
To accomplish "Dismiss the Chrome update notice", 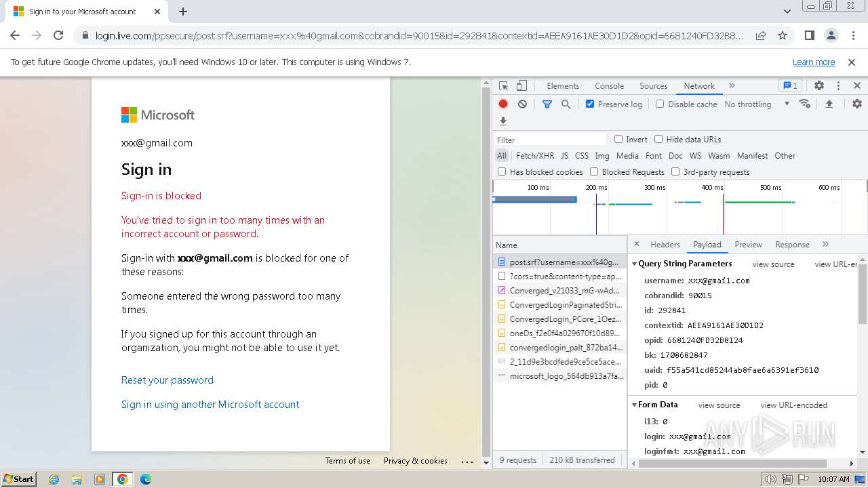I will click(852, 62).
